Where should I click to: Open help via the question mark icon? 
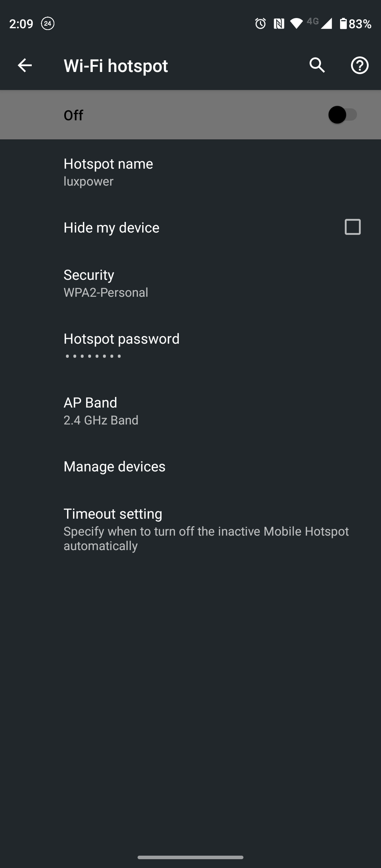pyautogui.click(x=359, y=65)
